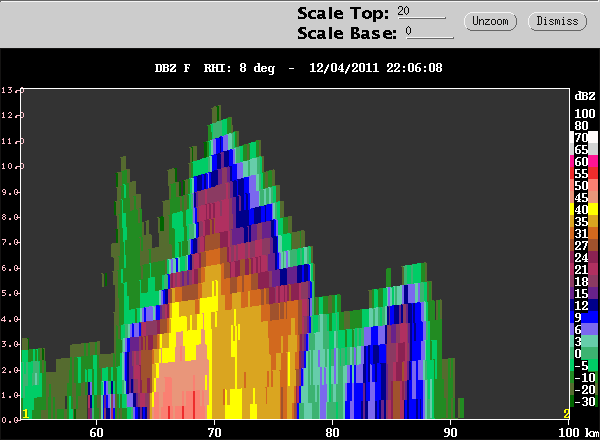Click the timestamp 12/04/2011 22:06:08
This screenshot has height=440, width=600.
pyautogui.click(x=375, y=68)
